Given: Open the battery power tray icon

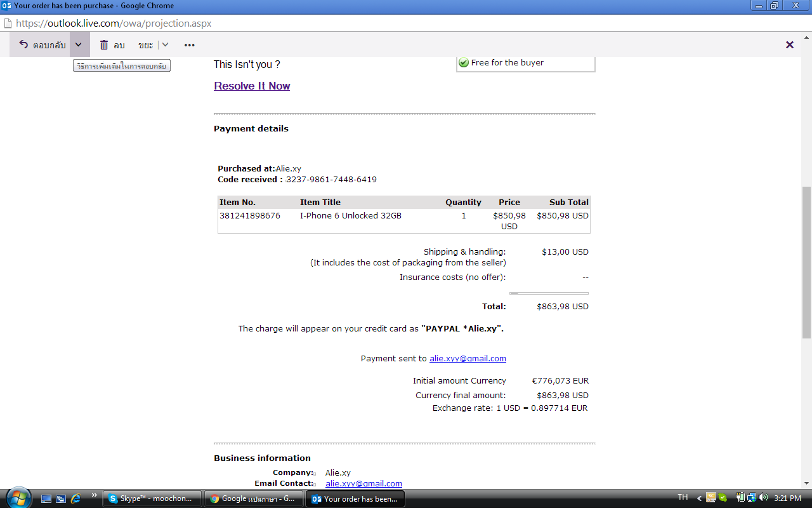Looking at the screenshot, I should pyautogui.click(x=740, y=498).
